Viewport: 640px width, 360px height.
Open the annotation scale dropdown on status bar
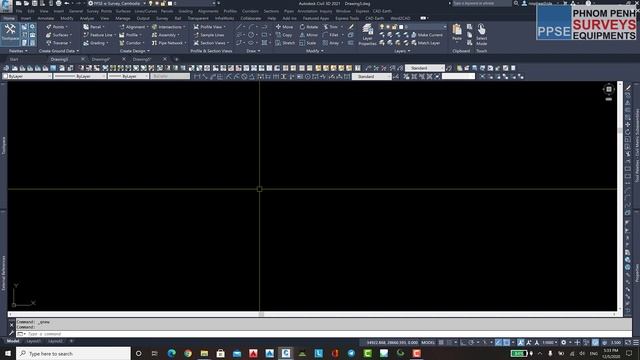pos(550,342)
